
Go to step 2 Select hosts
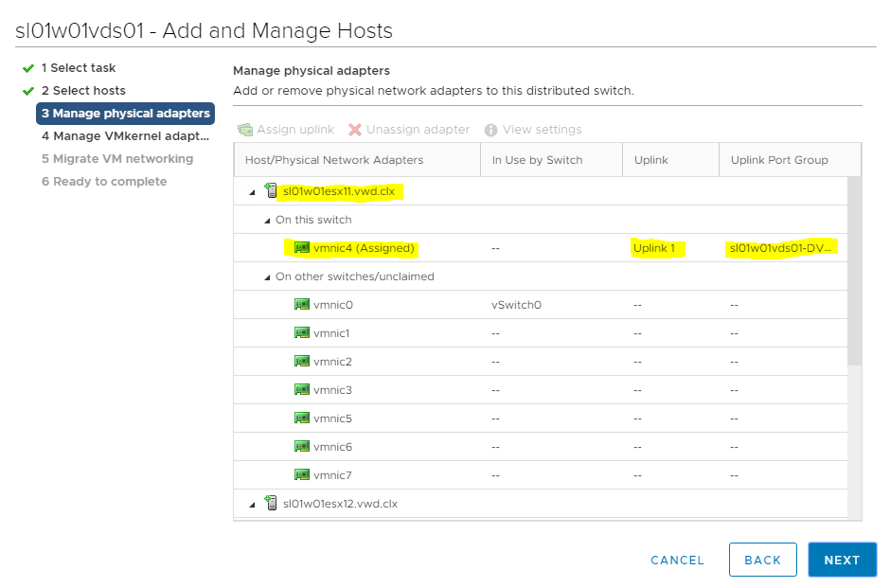(x=83, y=91)
